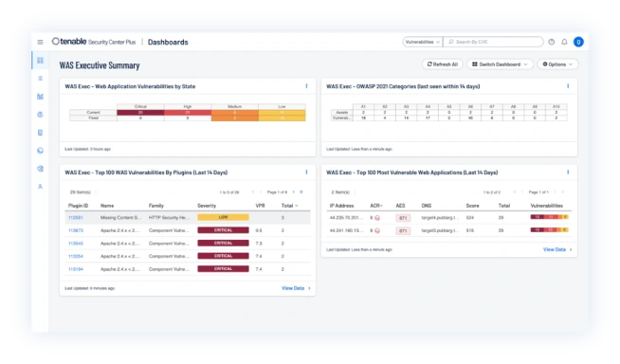Open the hamburger navigation menu
Screen dimensions: 620x364
click(x=40, y=42)
